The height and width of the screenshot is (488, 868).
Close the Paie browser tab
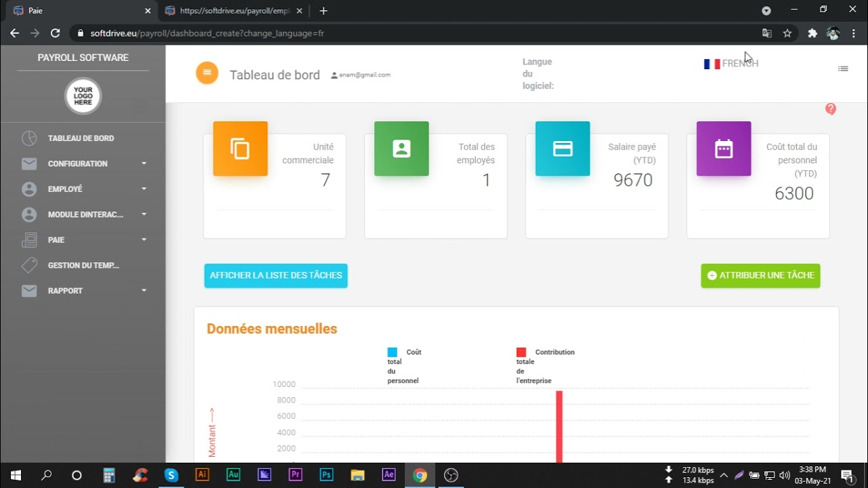pyautogui.click(x=148, y=11)
